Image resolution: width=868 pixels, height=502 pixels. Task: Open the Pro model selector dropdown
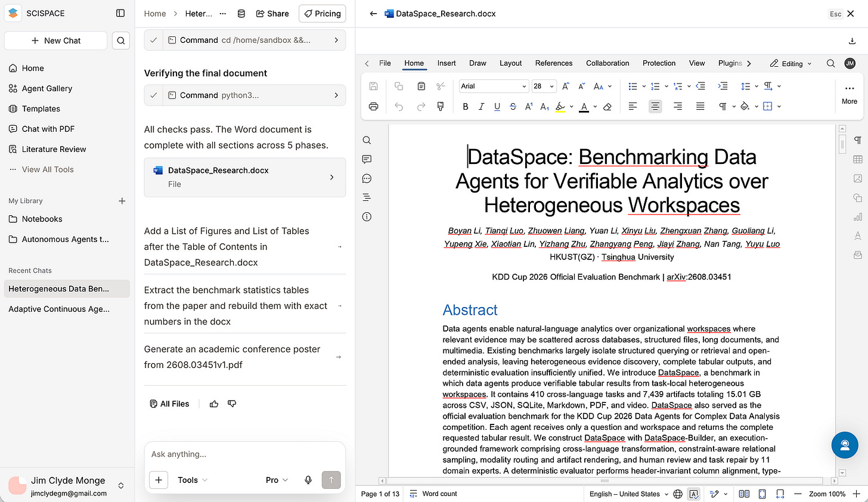(x=277, y=480)
